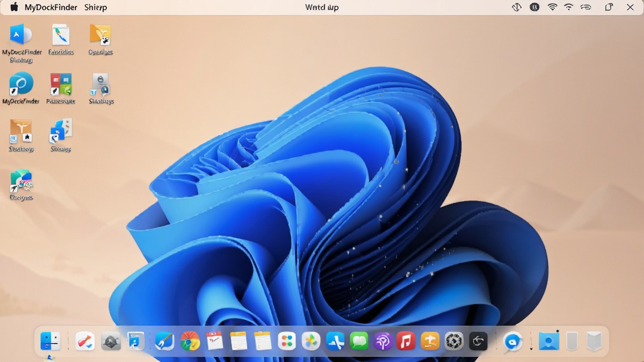
Task: Click the Apple logo menu
Action: [14, 7]
